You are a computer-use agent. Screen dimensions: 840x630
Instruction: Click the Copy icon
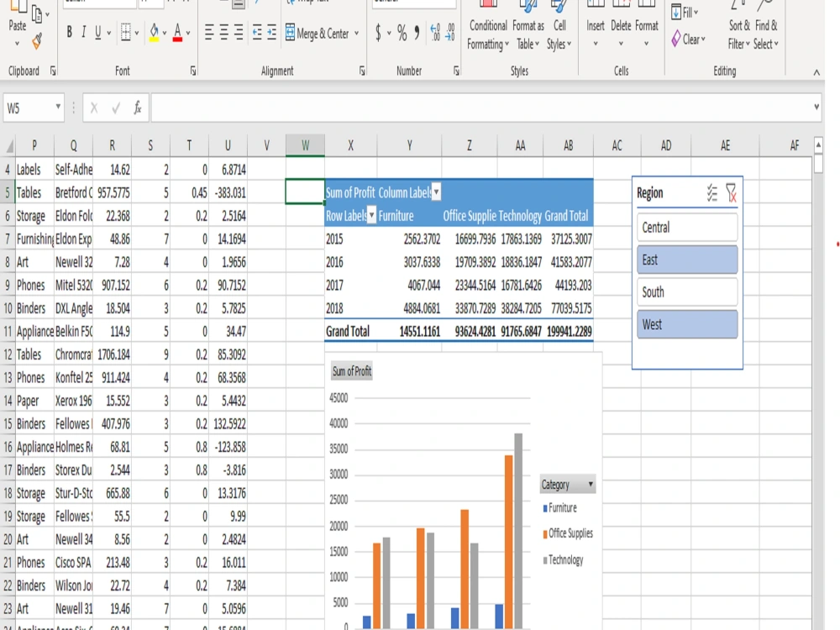(x=37, y=14)
